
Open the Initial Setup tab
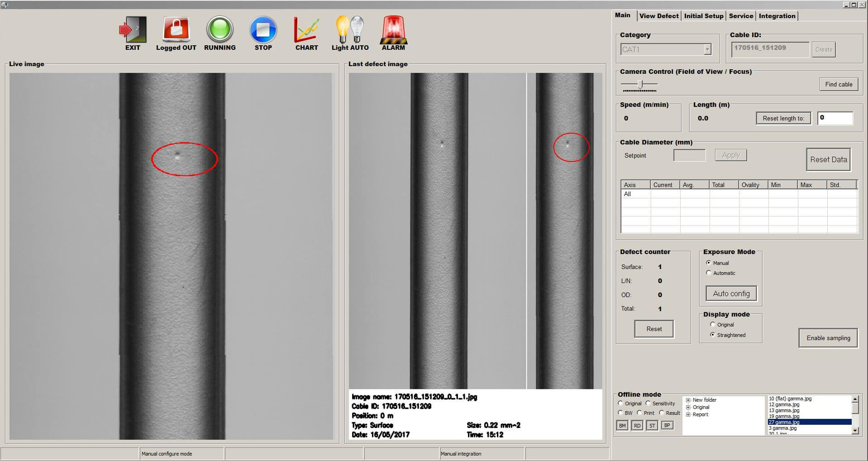(704, 16)
